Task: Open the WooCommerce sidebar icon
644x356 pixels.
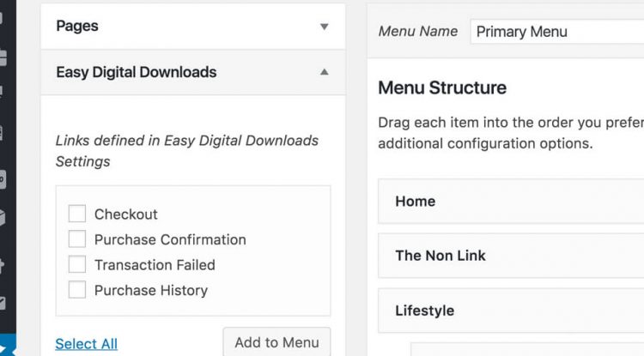Action: tap(3, 179)
